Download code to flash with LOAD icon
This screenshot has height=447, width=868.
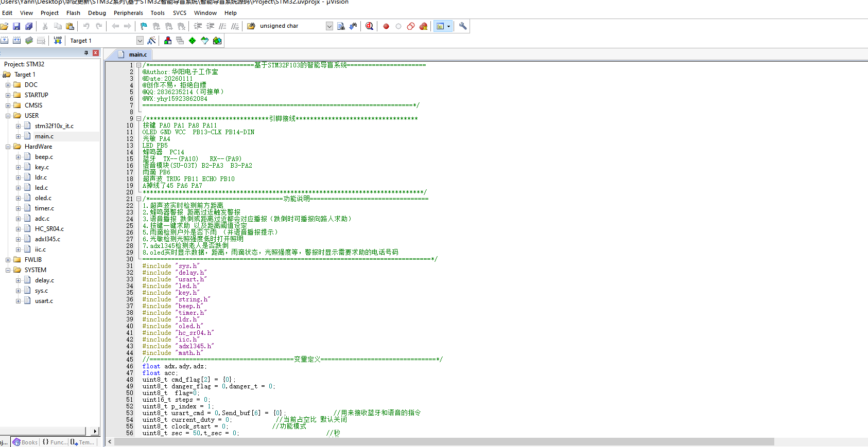(58, 41)
